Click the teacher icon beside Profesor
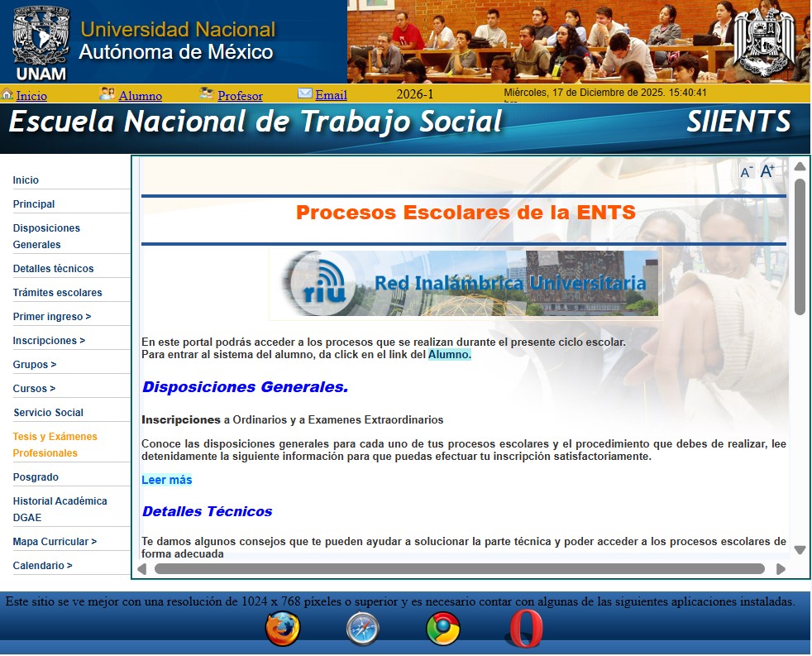Viewport: 812px width, 656px height. [x=207, y=93]
